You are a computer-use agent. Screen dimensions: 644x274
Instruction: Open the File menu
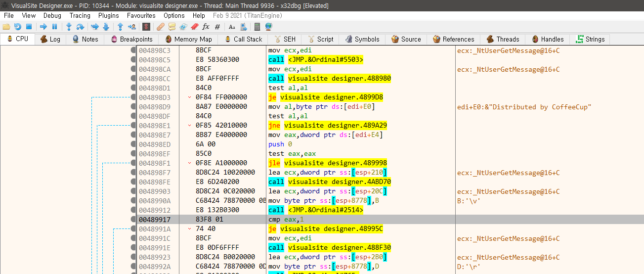9,15
